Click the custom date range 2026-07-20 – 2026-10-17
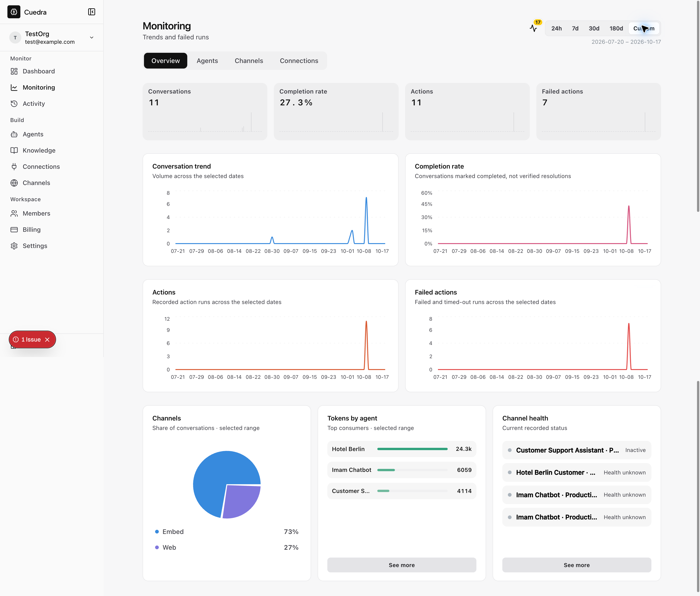Viewport: 700px width, 596px height. coord(626,42)
